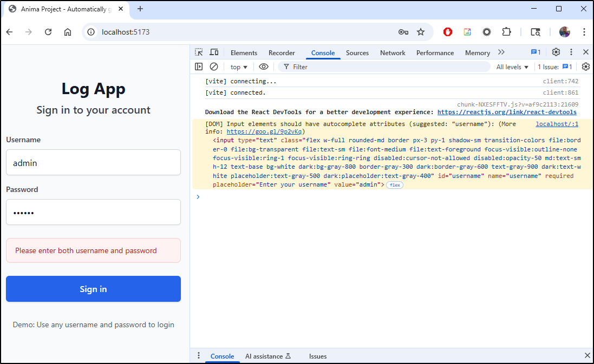This screenshot has height=364, width=594.
Task: Select the Console tab in the bottom drawer
Action: [222, 356]
